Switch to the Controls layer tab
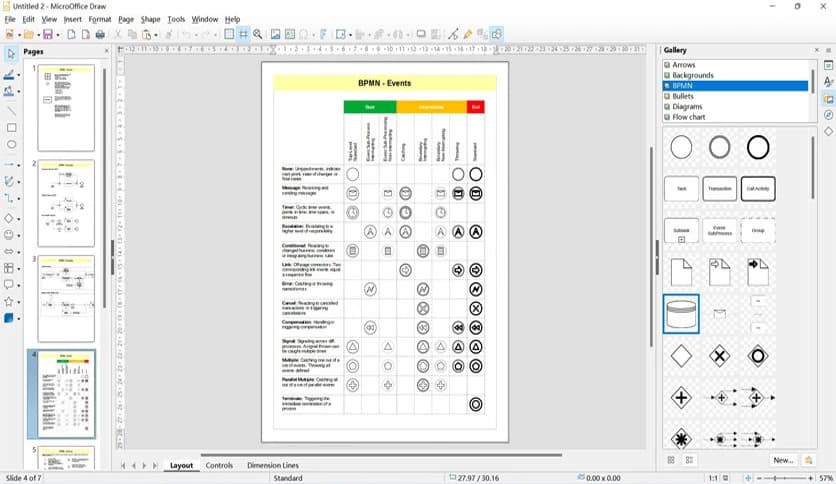This screenshot has height=484, width=836. point(219,465)
